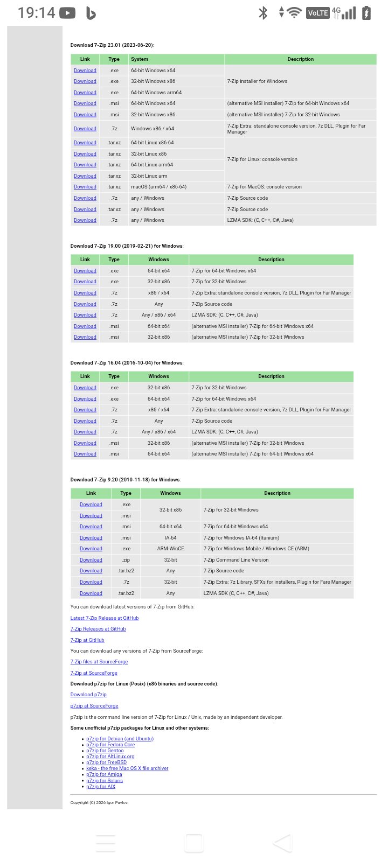
Task: Tap the Android home button
Action: (193, 843)
